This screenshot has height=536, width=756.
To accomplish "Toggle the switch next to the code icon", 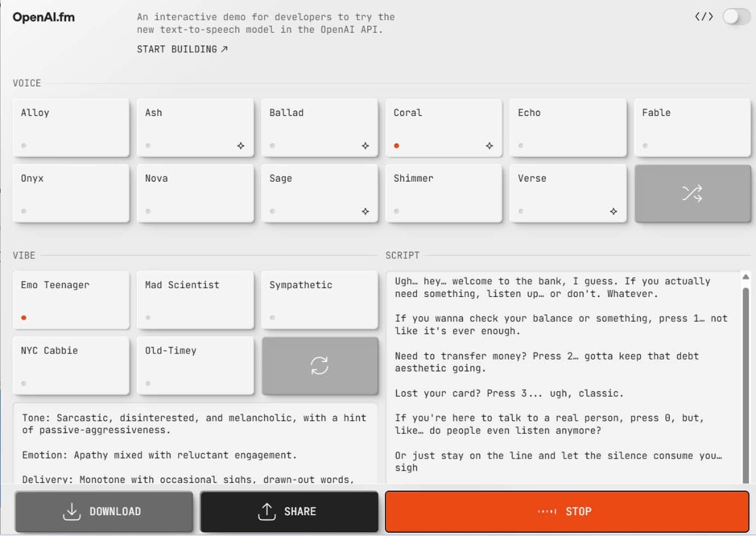I will point(736,16).
